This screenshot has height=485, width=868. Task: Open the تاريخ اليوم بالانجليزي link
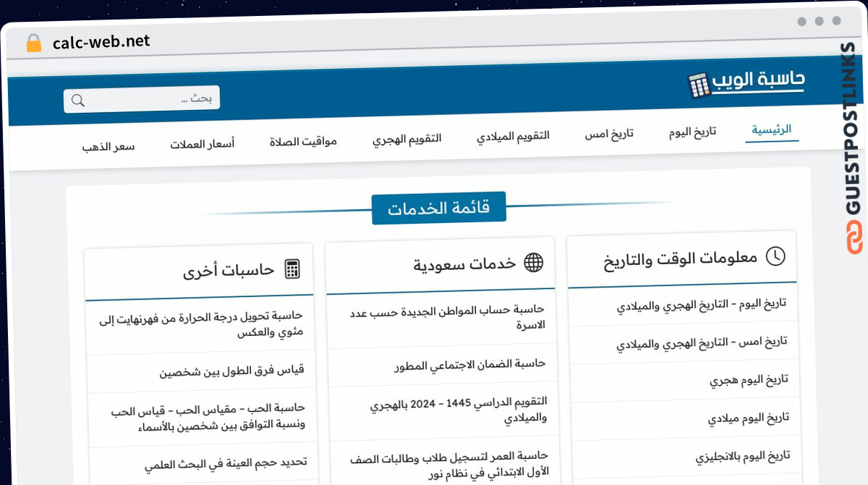(x=743, y=456)
